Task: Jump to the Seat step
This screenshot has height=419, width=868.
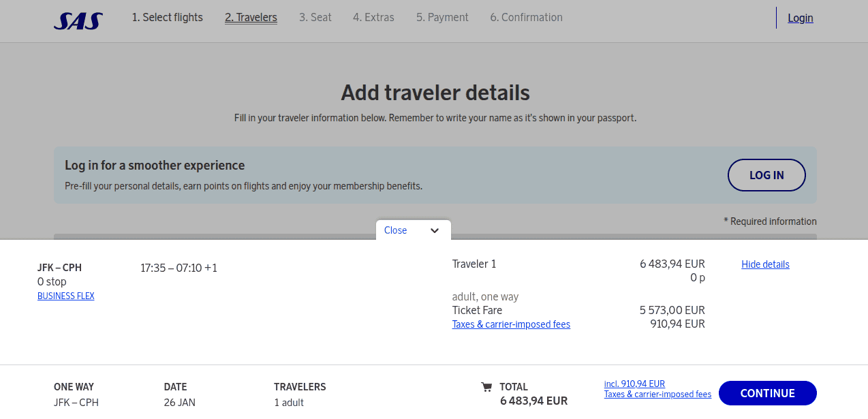Action: click(315, 17)
